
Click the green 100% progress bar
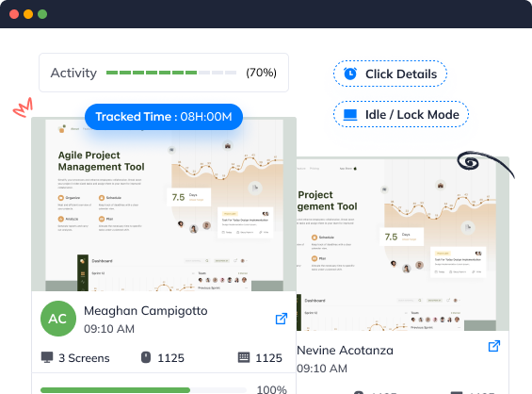tap(143, 390)
